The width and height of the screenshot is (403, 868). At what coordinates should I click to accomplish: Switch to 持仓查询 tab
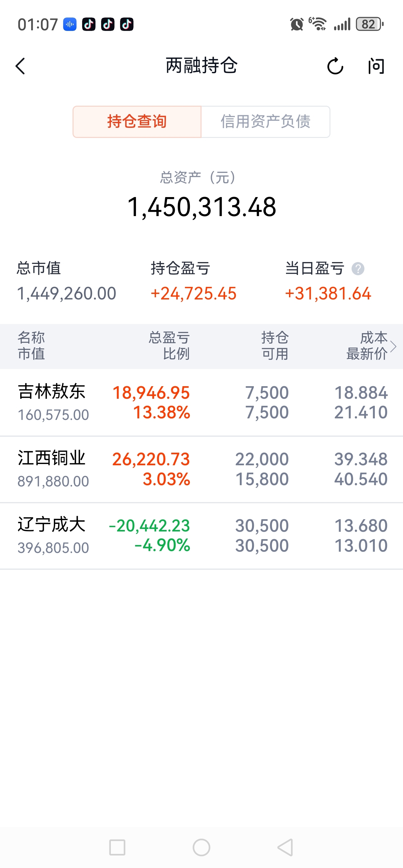[x=137, y=122]
